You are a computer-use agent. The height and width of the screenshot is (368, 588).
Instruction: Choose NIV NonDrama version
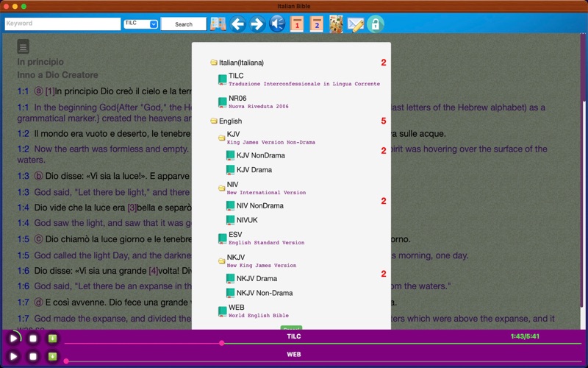[255, 205]
